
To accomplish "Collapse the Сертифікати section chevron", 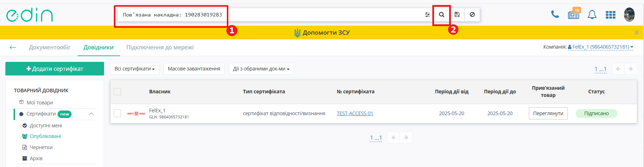I will pos(92,114).
